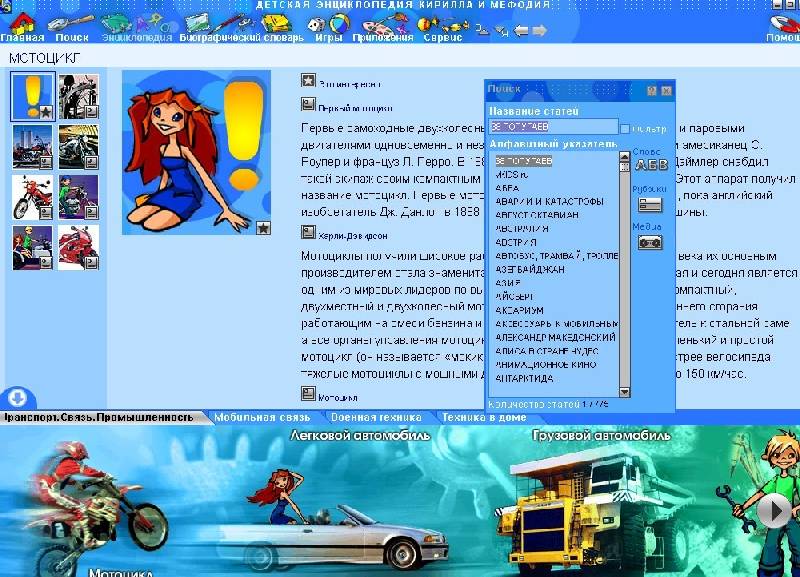Image resolution: width=800 pixels, height=577 pixels.
Task: Select АКВАРИУМ in the index list
Action: click(x=519, y=310)
